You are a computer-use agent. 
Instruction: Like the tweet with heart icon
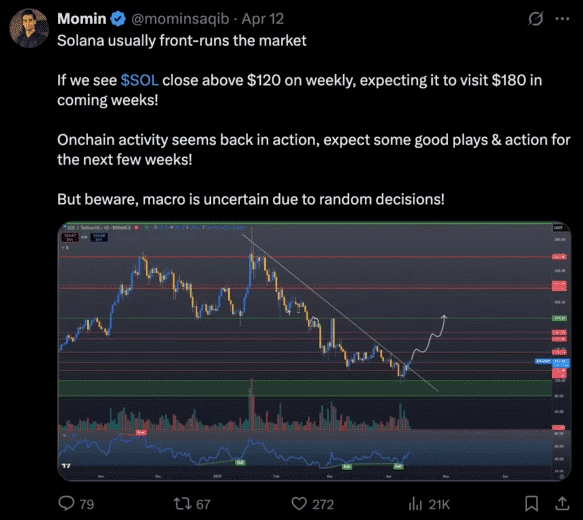[x=299, y=504]
